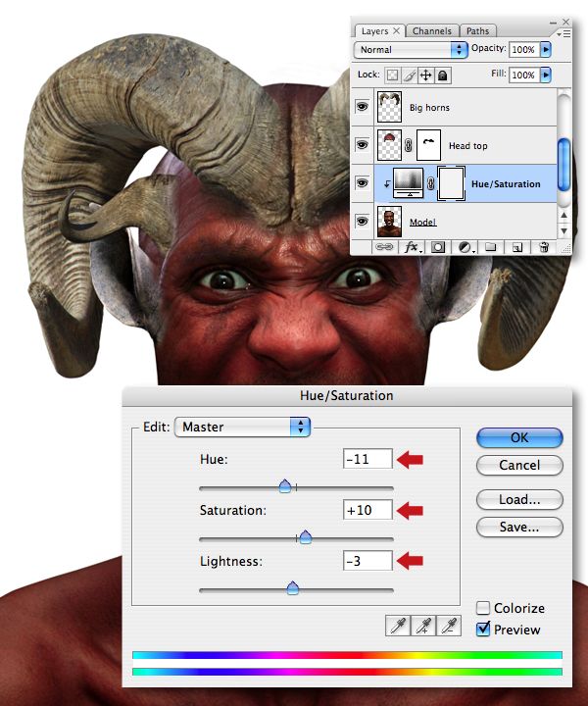The height and width of the screenshot is (706, 588).
Task: Click the Load... button
Action: point(519,499)
